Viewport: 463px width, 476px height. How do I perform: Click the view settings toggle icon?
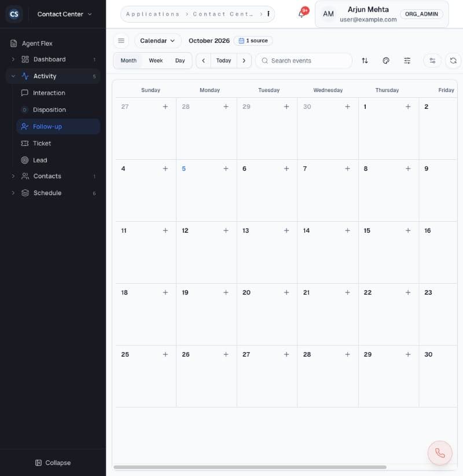[432, 61]
